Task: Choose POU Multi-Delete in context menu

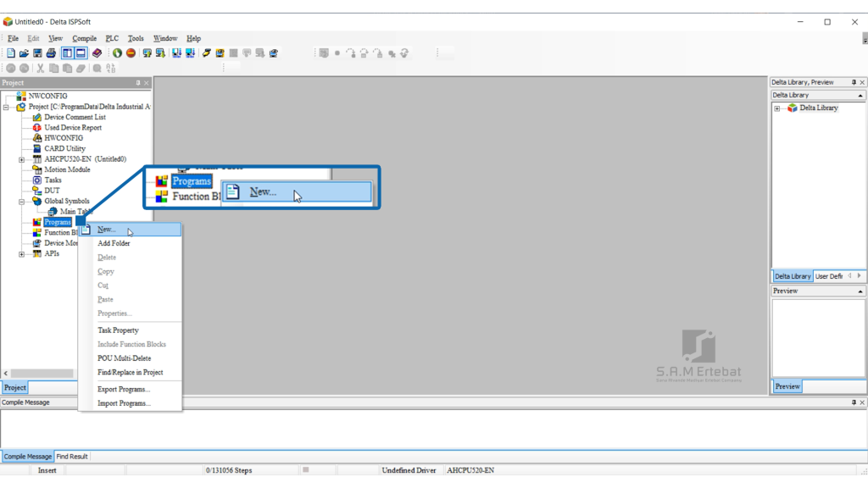Action: (x=131, y=358)
